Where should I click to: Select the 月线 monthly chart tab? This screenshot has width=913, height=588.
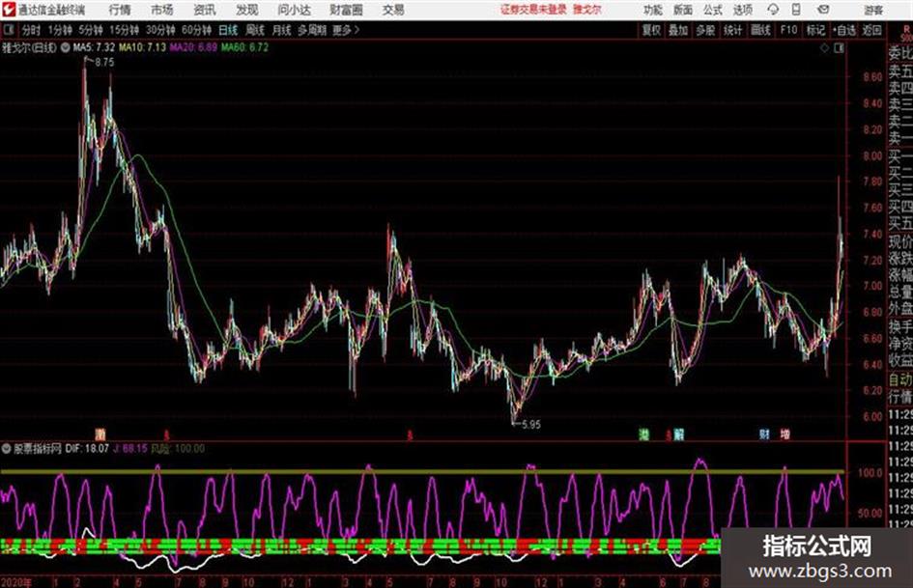tap(282, 30)
